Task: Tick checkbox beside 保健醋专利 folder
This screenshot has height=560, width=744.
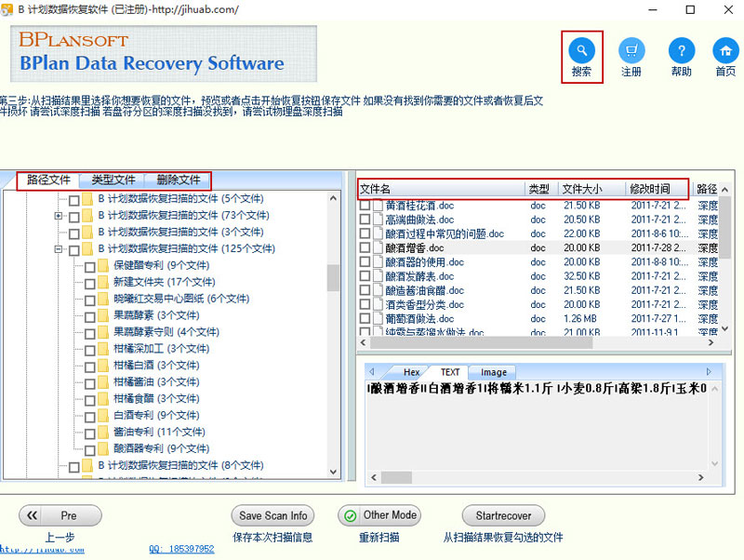Action: coord(90,266)
